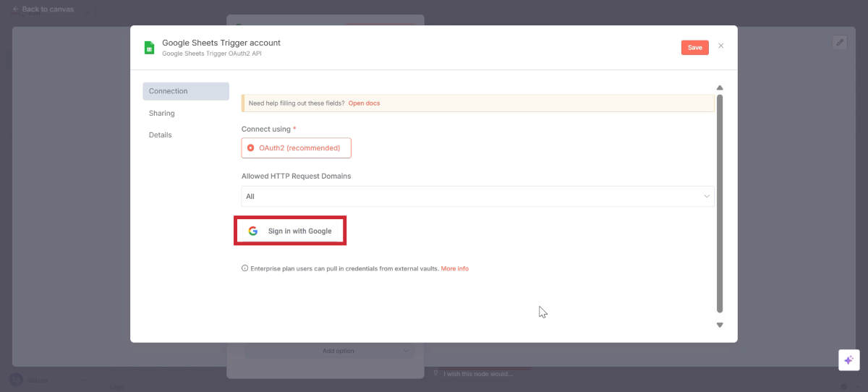Screen dimensions: 868x392
Task: Click the chevron on the All dropdown
Action: (x=707, y=196)
